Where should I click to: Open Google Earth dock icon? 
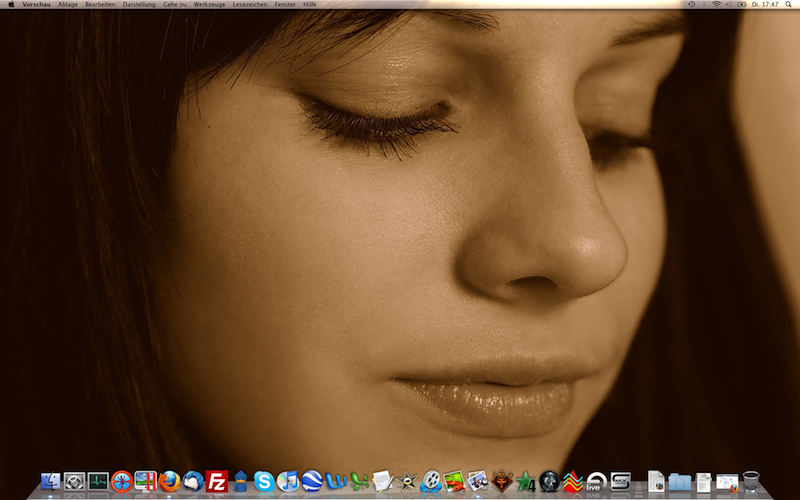(312, 481)
